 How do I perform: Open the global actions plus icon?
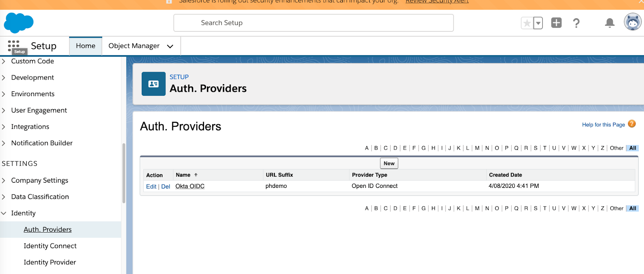(x=556, y=23)
